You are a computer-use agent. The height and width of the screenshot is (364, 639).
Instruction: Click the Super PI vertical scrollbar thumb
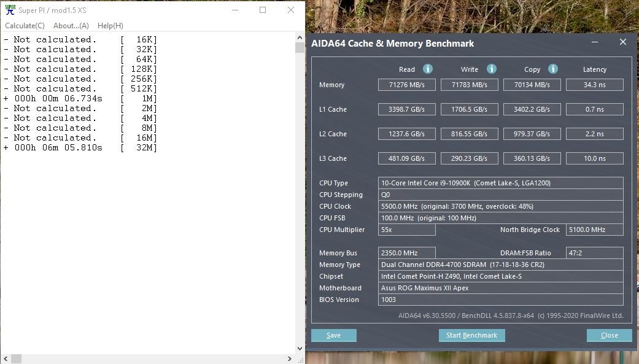tap(300, 48)
